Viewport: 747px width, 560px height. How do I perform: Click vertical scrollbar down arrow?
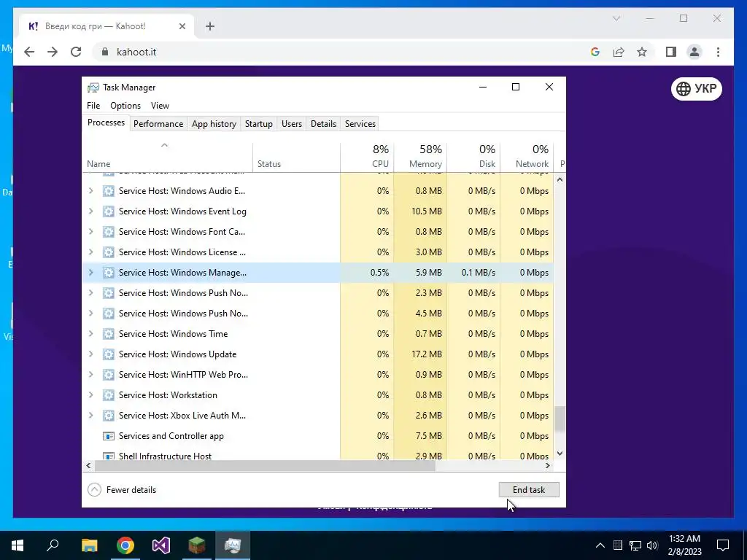click(x=560, y=454)
